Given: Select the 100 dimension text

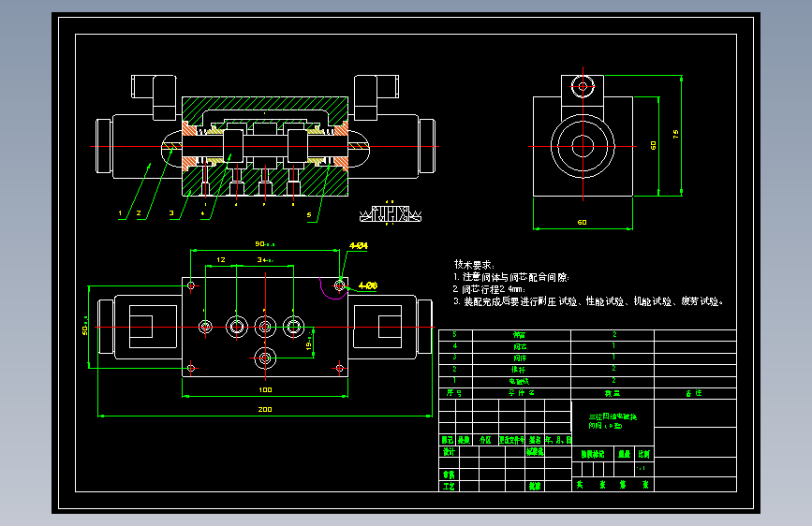Looking at the screenshot, I should pyautogui.click(x=265, y=390).
